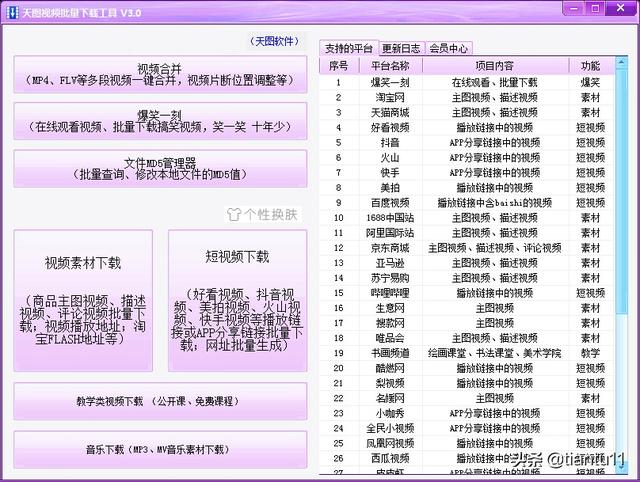Screen dimensions: 640x482
Task: Switch to 更新日志 tab
Action: click(401, 49)
